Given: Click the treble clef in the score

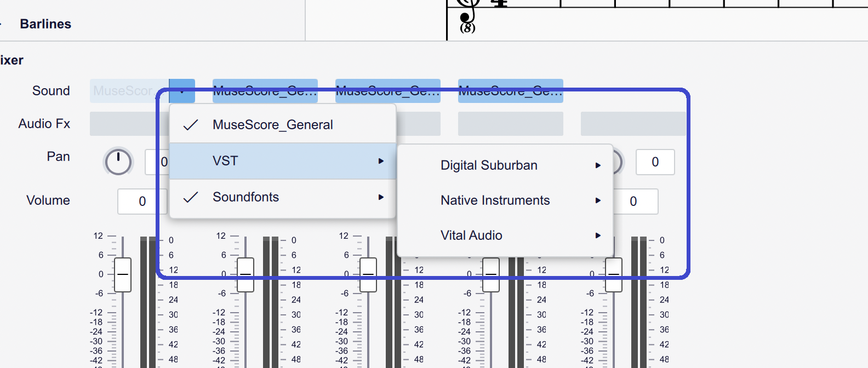Looking at the screenshot, I should tap(466, 16).
